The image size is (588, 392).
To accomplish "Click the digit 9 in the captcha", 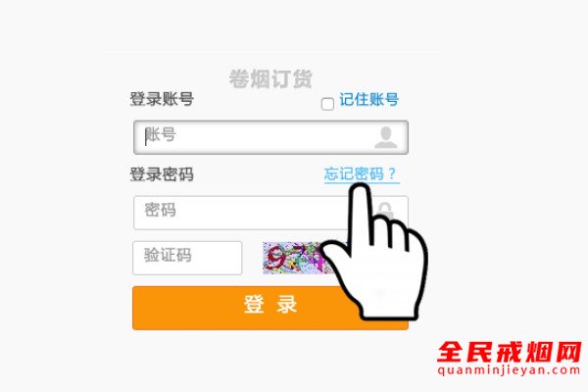I will pyautogui.click(x=276, y=257).
